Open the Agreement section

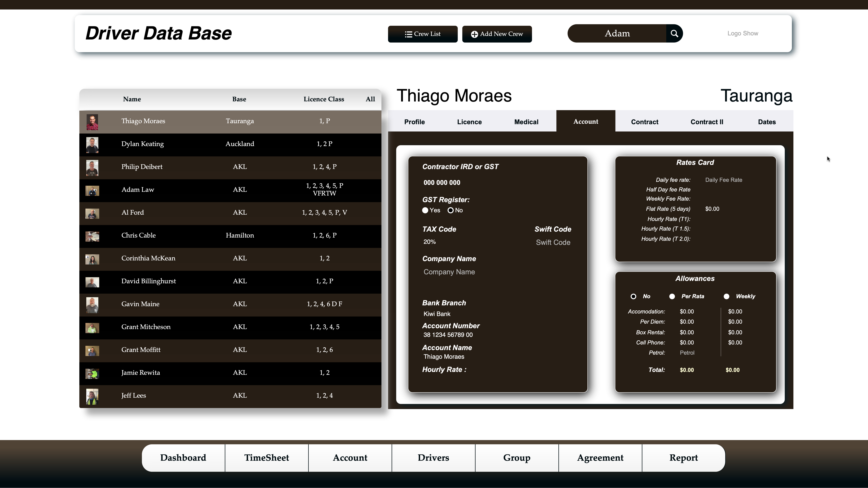coord(600,458)
